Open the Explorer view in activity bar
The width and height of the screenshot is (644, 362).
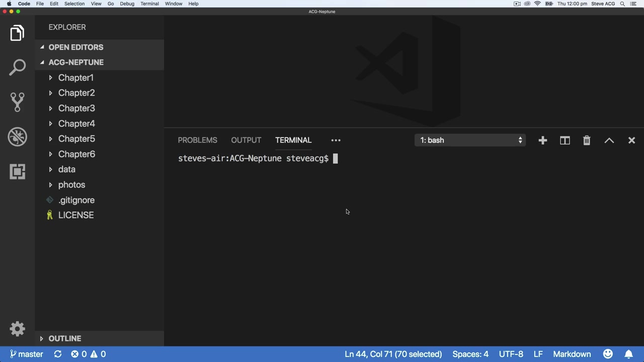[x=17, y=33]
